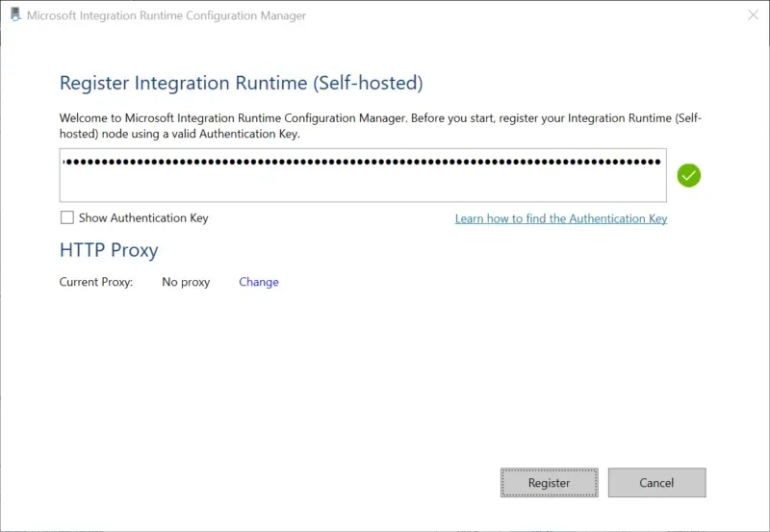
Task: Click the No proxy status value
Action: tap(186, 282)
